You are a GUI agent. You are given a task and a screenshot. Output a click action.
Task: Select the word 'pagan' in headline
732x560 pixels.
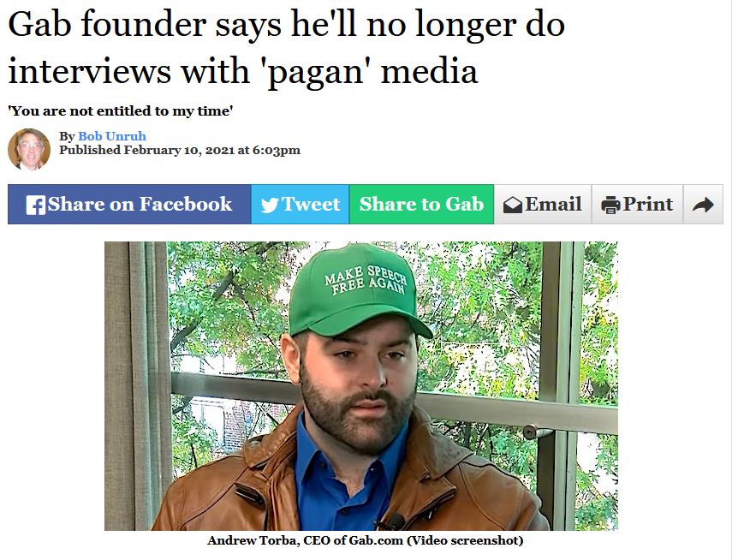(316, 71)
